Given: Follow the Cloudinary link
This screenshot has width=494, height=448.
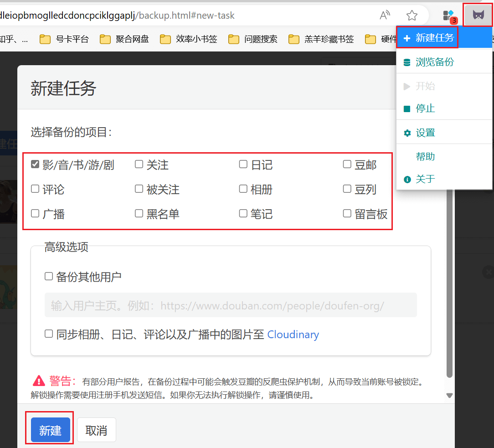Looking at the screenshot, I should point(293,335).
